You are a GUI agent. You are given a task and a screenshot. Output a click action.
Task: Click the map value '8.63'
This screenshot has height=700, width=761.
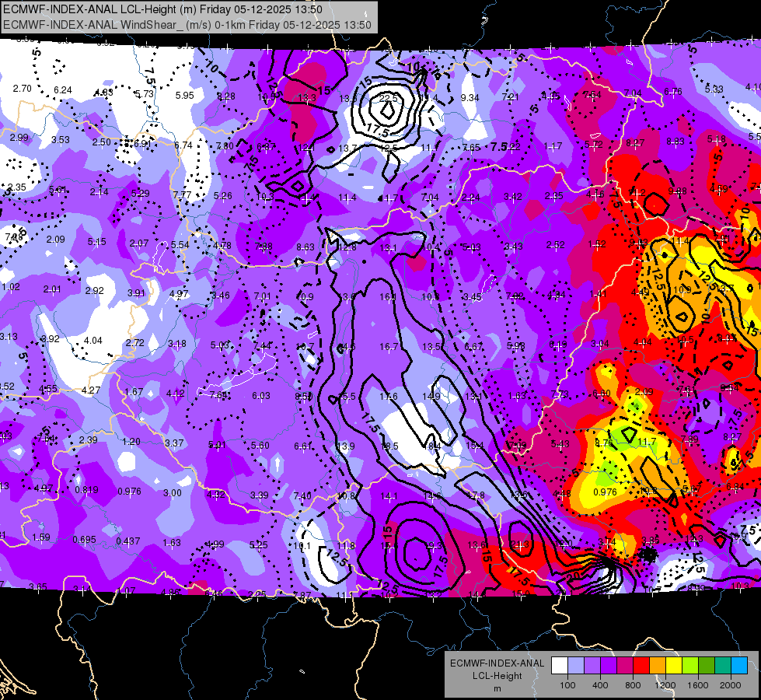(305, 247)
